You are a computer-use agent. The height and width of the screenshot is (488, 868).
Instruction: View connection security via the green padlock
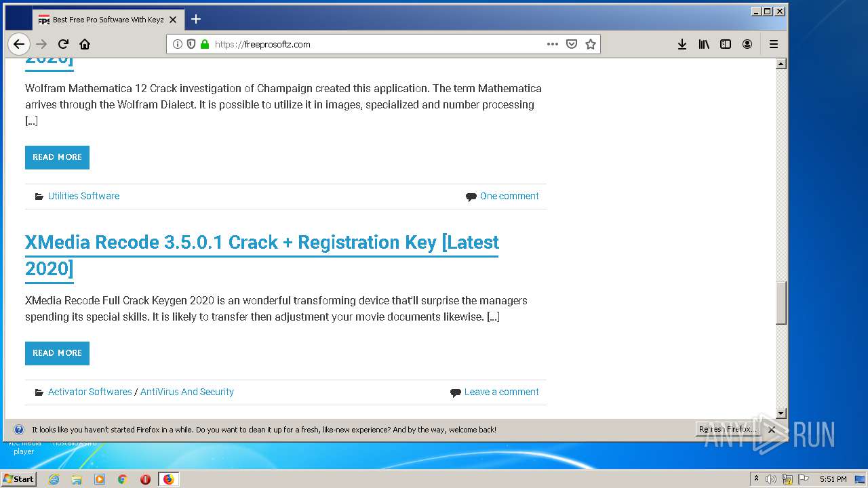[205, 44]
